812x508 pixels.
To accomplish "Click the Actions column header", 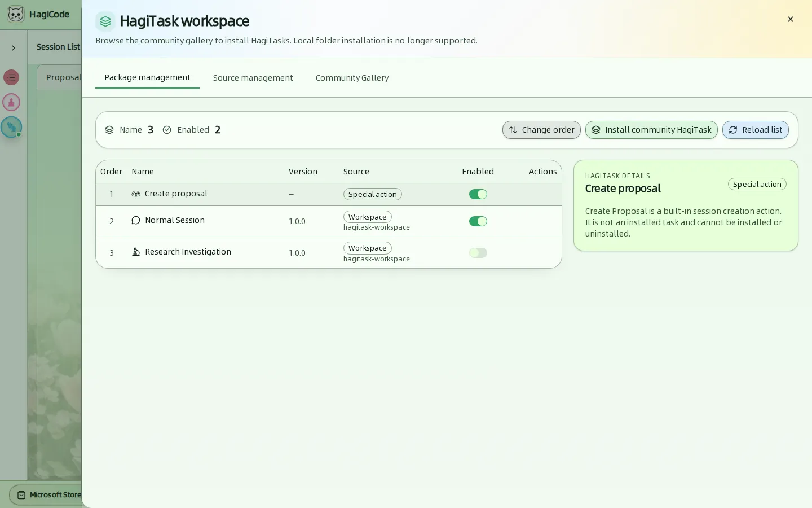I will pos(543,172).
